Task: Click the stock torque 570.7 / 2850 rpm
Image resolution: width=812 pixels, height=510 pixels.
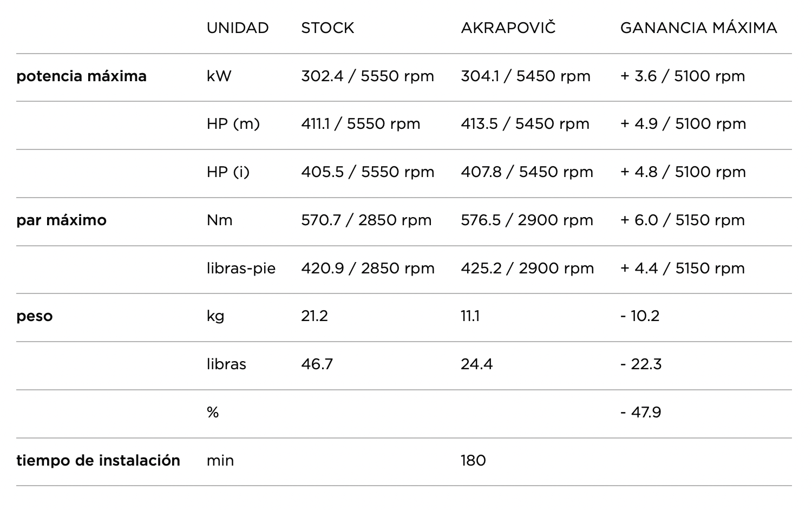Action: [366, 220]
